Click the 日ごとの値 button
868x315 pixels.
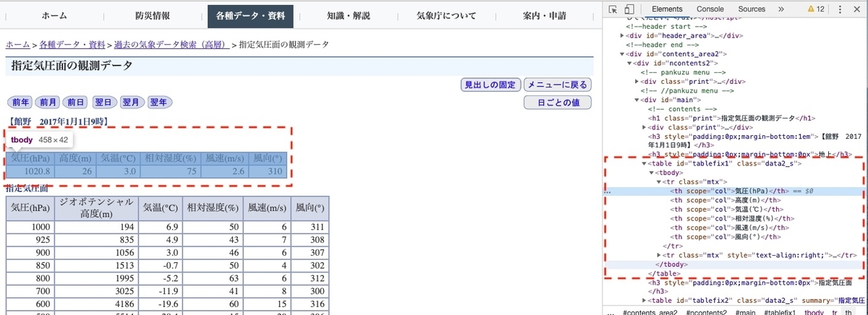point(558,103)
